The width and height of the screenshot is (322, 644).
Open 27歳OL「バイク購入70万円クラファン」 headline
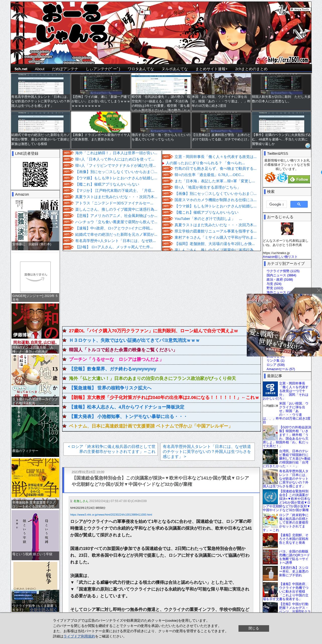(x=153, y=331)
